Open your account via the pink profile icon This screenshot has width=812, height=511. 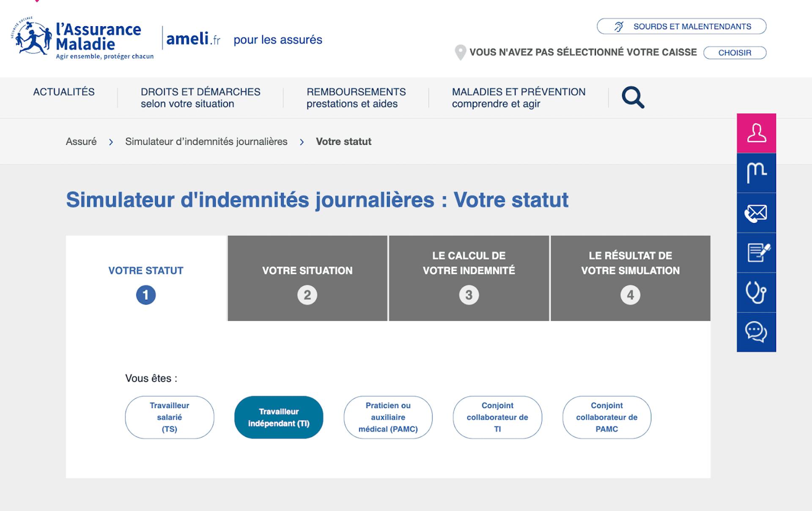pyautogui.click(x=756, y=132)
